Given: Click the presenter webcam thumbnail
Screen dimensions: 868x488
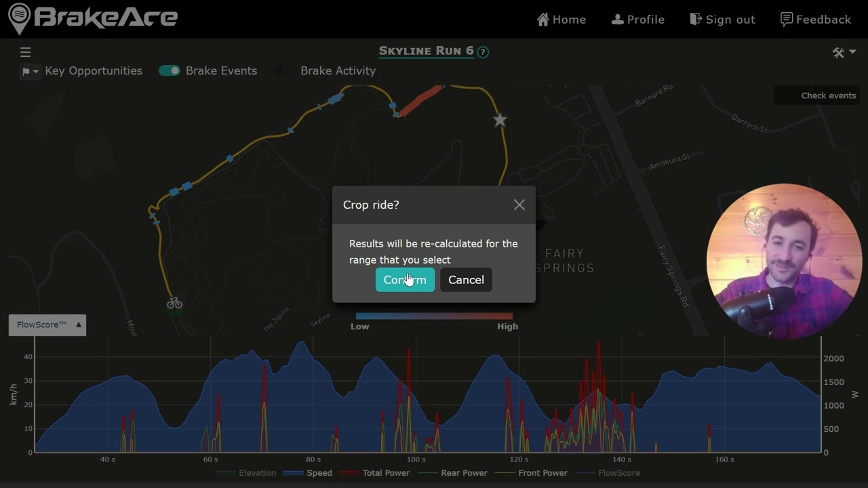Looking at the screenshot, I should [x=784, y=261].
